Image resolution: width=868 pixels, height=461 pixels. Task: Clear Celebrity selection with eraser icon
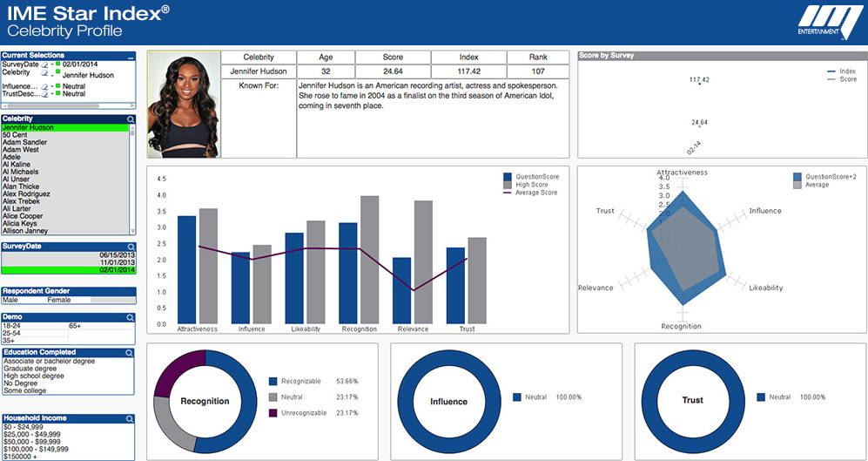tap(45, 72)
